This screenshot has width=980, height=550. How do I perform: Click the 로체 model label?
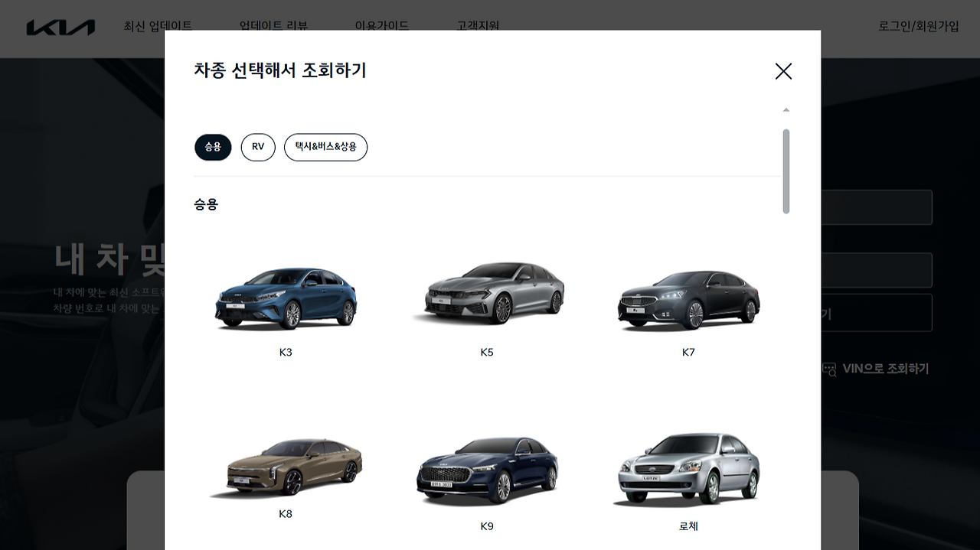coord(688,526)
